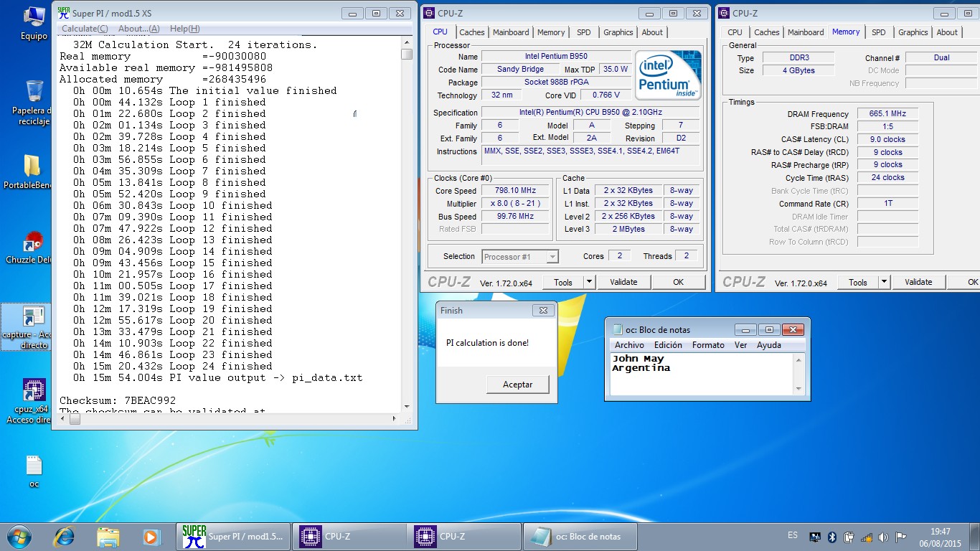
Task: Switch to CPU tab in right CPU-Z
Action: tap(735, 32)
